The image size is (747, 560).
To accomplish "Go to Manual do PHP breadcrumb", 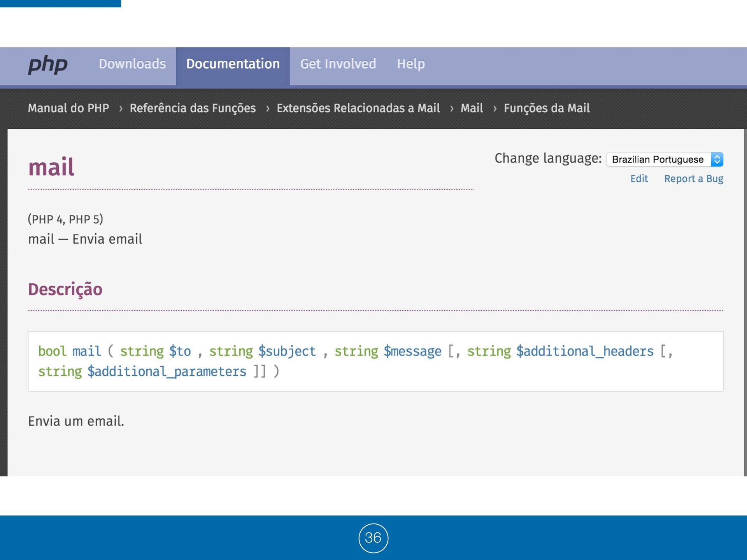I will coord(68,108).
